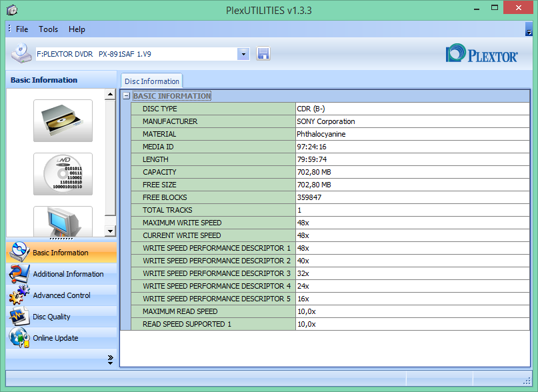This screenshot has height=392, width=538.
Task: Click the scroll down arrow in thumbnail panel
Action: pyautogui.click(x=110, y=231)
